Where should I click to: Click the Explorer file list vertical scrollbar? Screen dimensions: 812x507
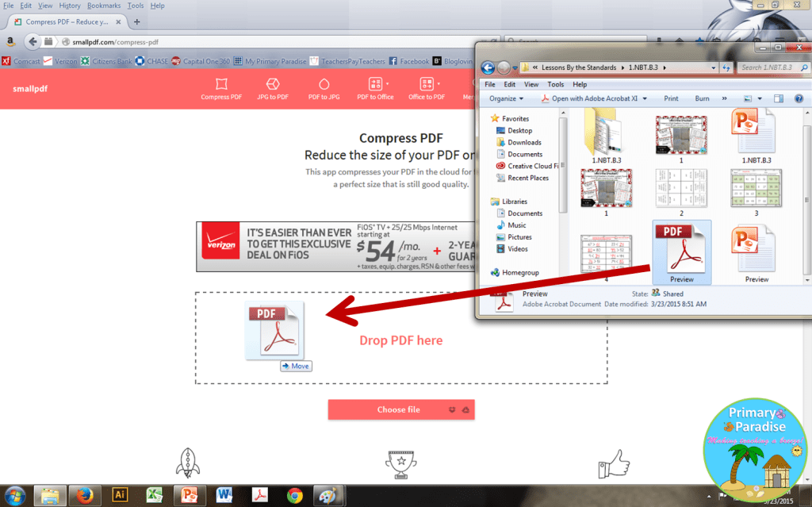[x=806, y=196]
